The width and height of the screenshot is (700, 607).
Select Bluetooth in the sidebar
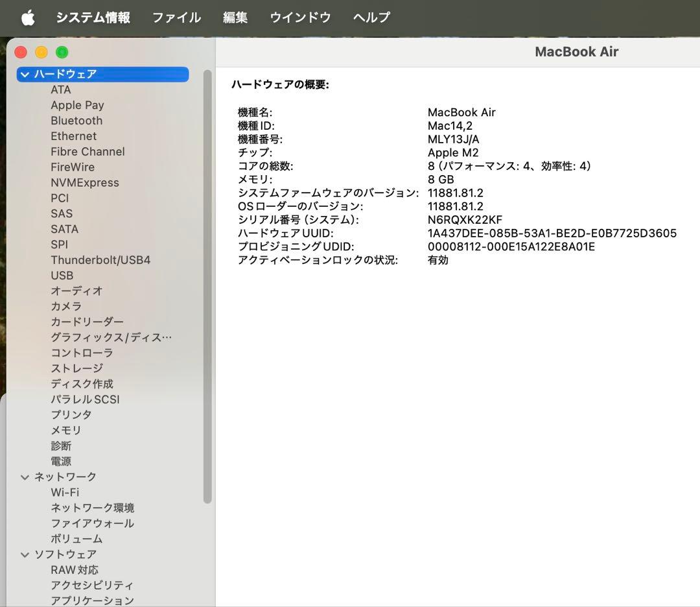click(76, 121)
